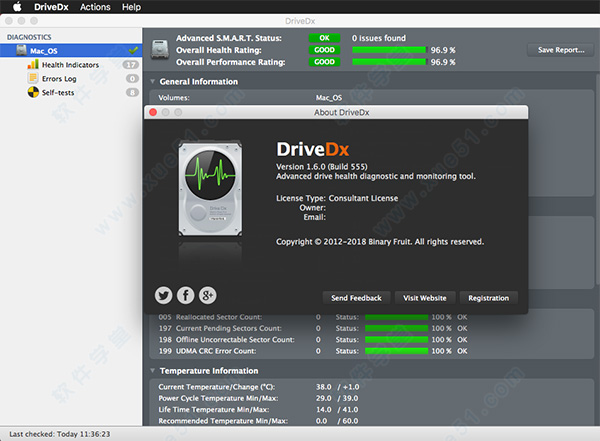Click the Current Pending Sectors Count row
Viewport: 600px width, 441px height.
[313, 328]
